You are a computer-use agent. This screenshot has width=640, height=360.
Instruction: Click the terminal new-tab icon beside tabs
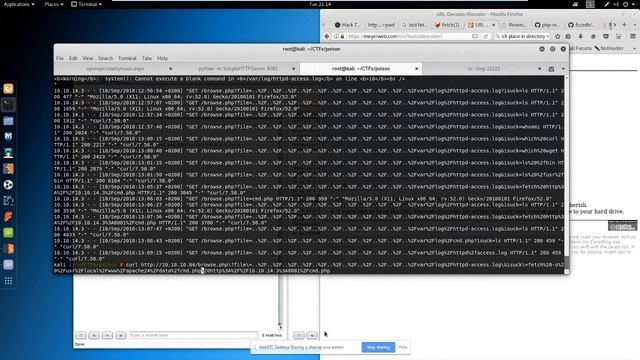pos(551,69)
